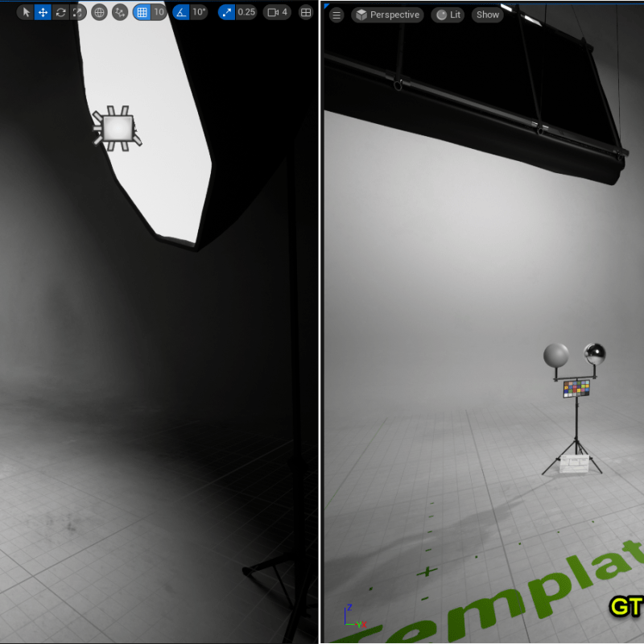This screenshot has width=644, height=644.
Task: Click the Lit view mode button
Action: (x=448, y=14)
